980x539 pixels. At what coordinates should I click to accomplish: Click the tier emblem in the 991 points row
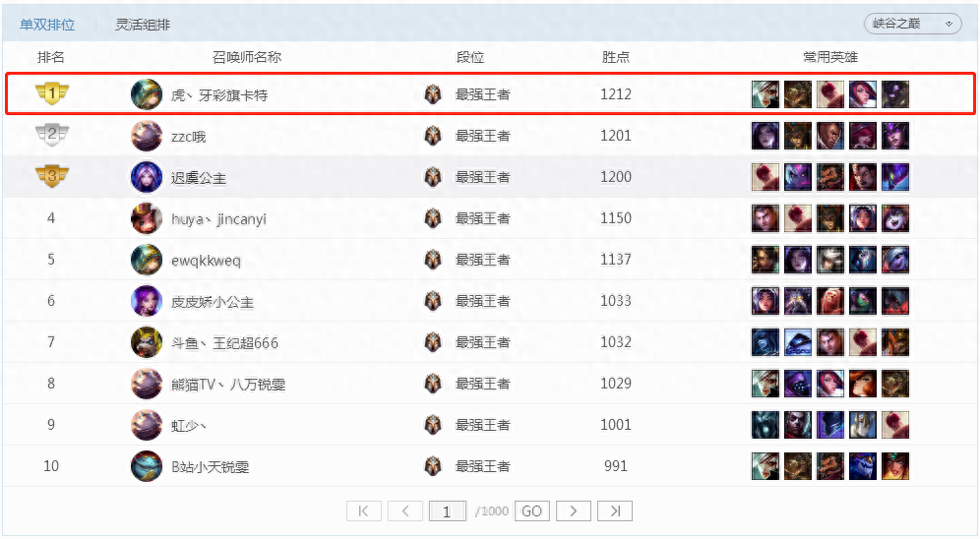coord(433,465)
